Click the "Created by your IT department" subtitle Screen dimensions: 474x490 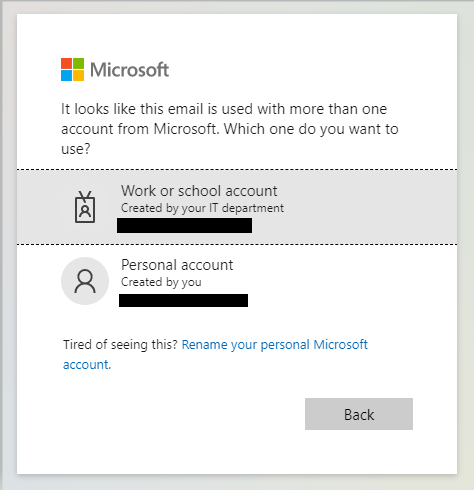point(202,208)
